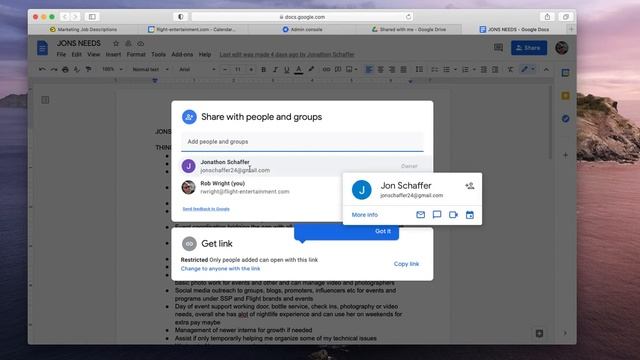Open the text color picker
The height and width of the screenshot is (360, 640).
pos(299,69)
